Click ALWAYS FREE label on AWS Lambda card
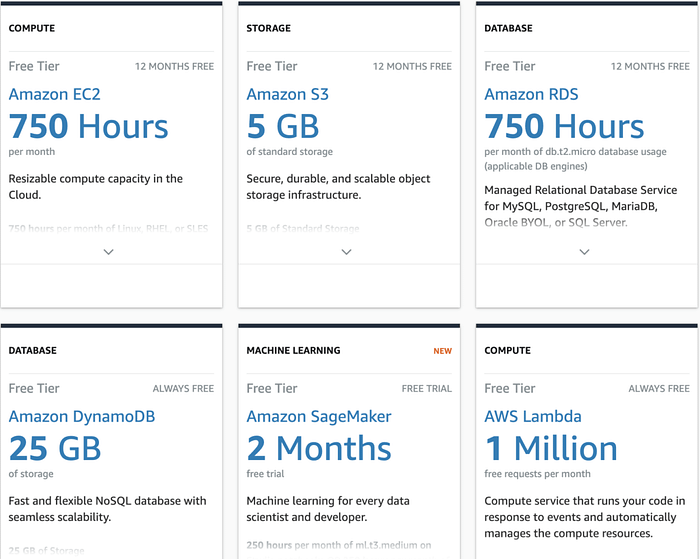Screen dimensions: 700x559 point(659,388)
